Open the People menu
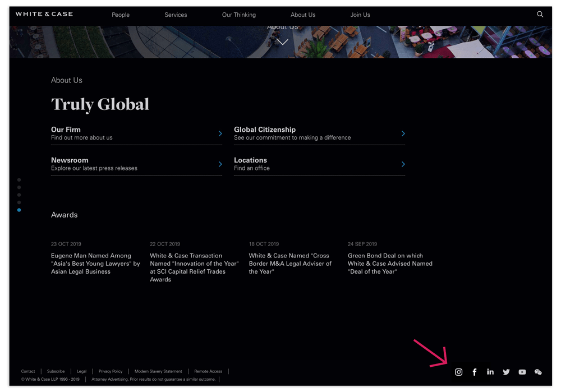This screenshot has height=392, width=561. click(x=121, y=15)
